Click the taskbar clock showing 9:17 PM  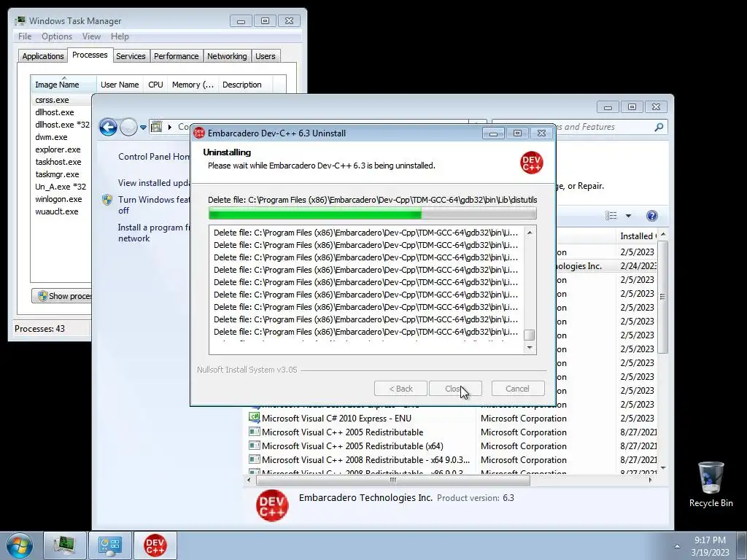[710, 546]
